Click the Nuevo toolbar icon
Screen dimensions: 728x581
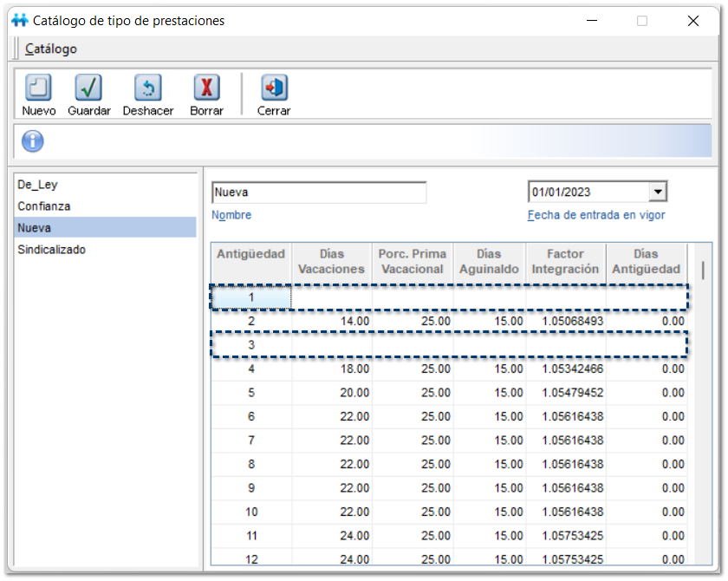click(x=38, y=88)
